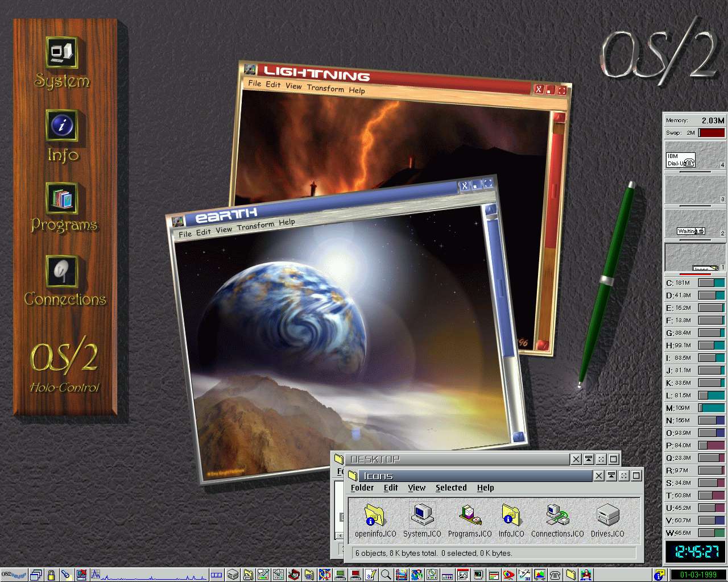The image size is (728, 582).
Task: Open the Folder menu in Icons window
Action: (362, 488)
